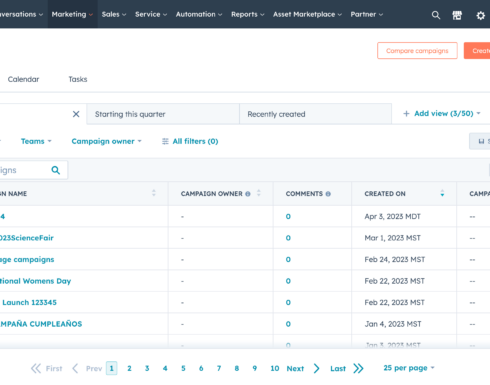
Task: Open the Asset Marketplace menu
Action: click(x=307, y=14)
